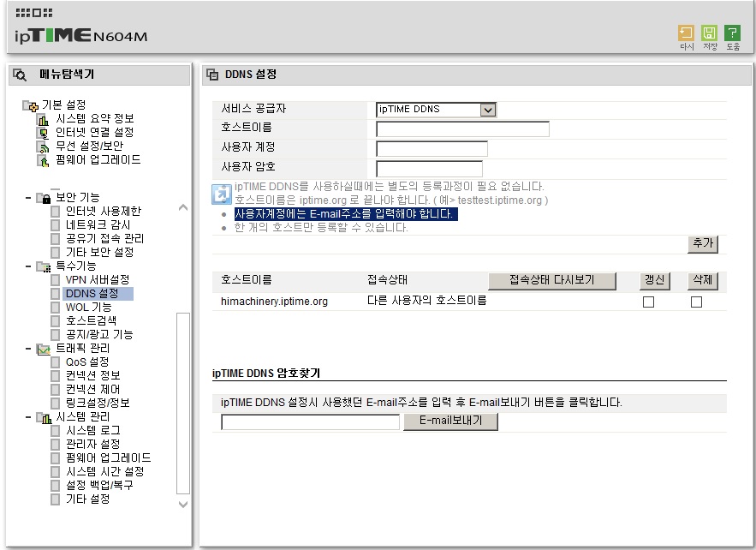Focus the 사용자 계정 input field
The width and height of the screenshot is (756, 550).
point(432,149)
